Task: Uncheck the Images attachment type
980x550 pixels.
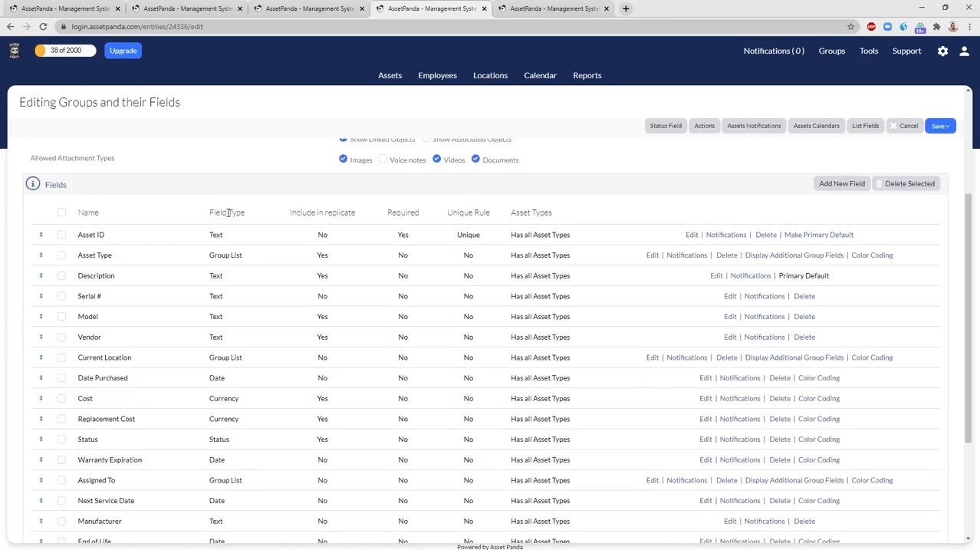Action: [343, 159]
